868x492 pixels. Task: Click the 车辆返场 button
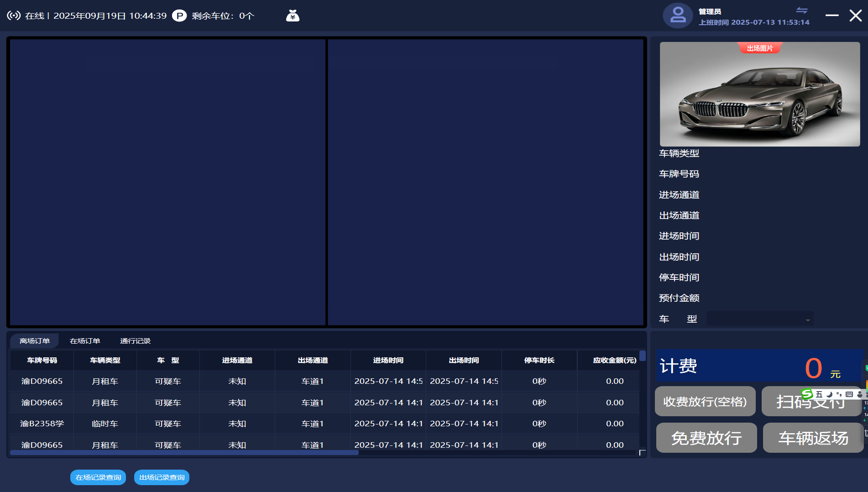point(813,438)
